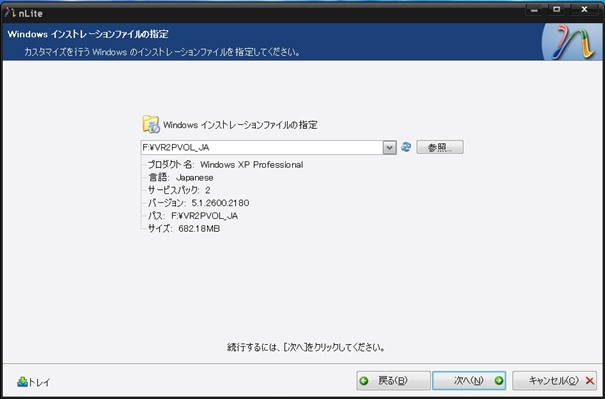Image resolution: width=605 pixels, height=399 pixels.
Task: Select the サービスパック: 2 row
Action: pyautogui.click(x=179, y=190)
